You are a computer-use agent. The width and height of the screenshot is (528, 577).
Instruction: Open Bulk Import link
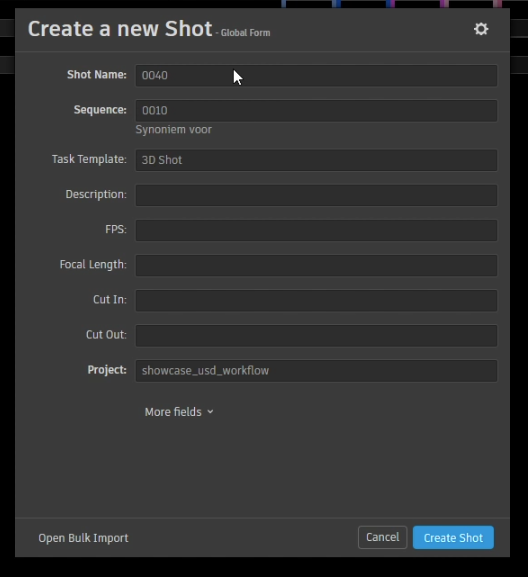pyautogui.click(x=84, y=538)
